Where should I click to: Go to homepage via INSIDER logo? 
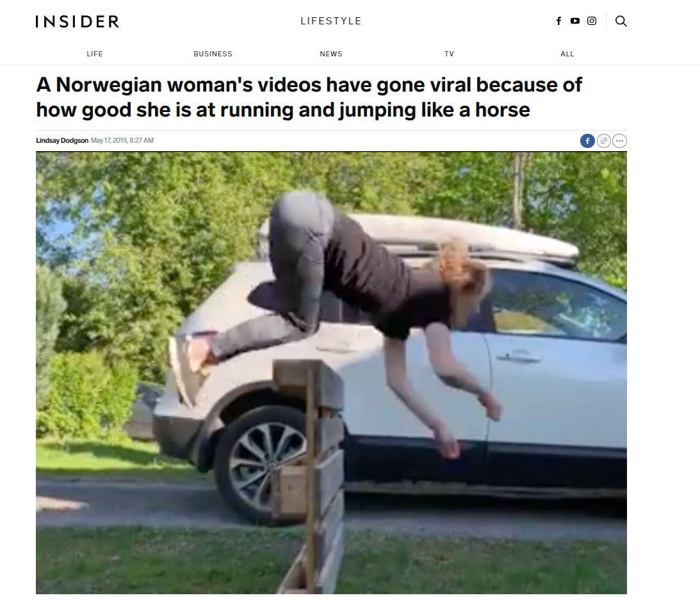(77, 21)
